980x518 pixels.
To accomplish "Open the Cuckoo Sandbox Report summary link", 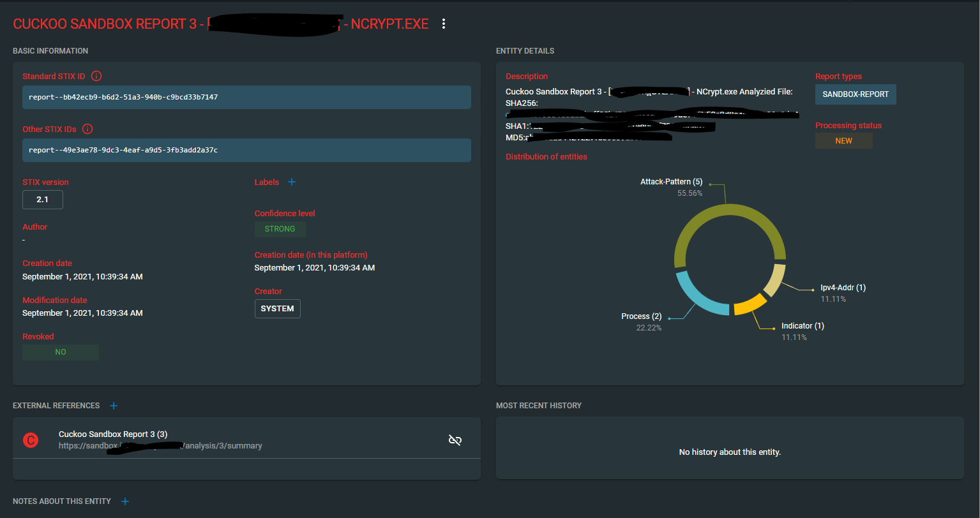I will 160,445.
